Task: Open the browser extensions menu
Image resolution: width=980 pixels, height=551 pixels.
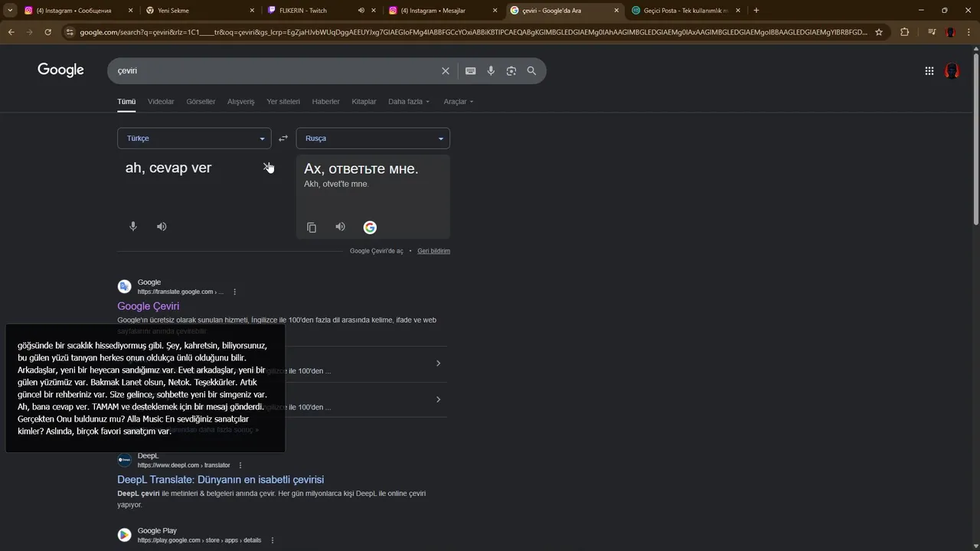Action: pos(904,32)
